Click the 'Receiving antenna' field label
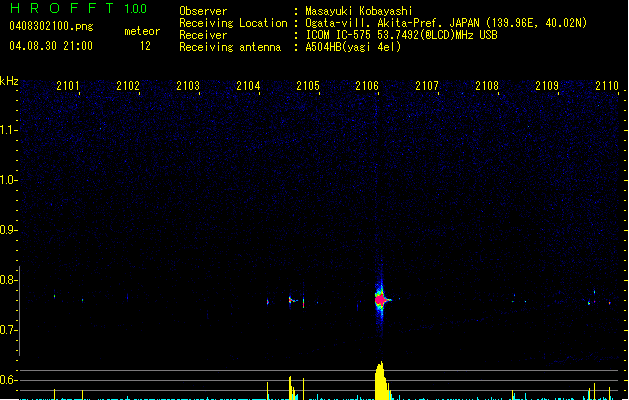The height and width of the screenshot is (400, 629). [x=230, y=47]
